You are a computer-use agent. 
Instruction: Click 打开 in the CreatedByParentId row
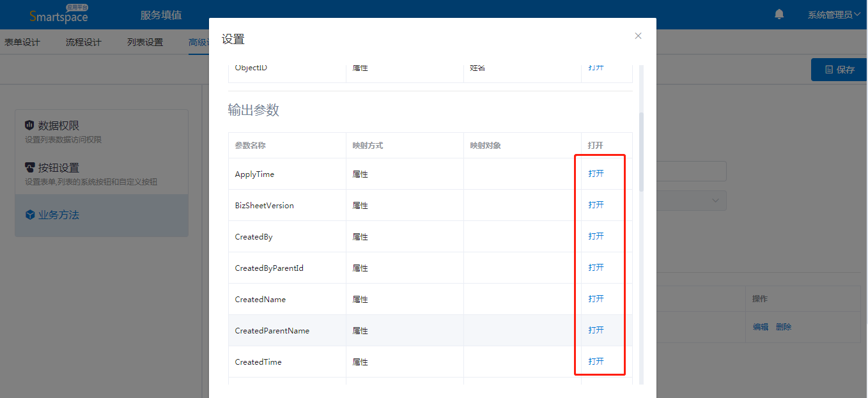(596, 268)
